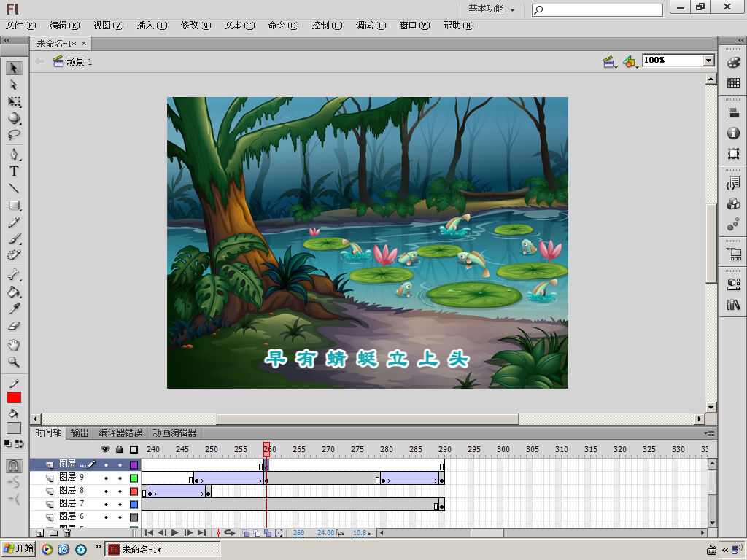Click the red stroke color swatch
This screenshot has height=560, width=747.
[14, 397]
